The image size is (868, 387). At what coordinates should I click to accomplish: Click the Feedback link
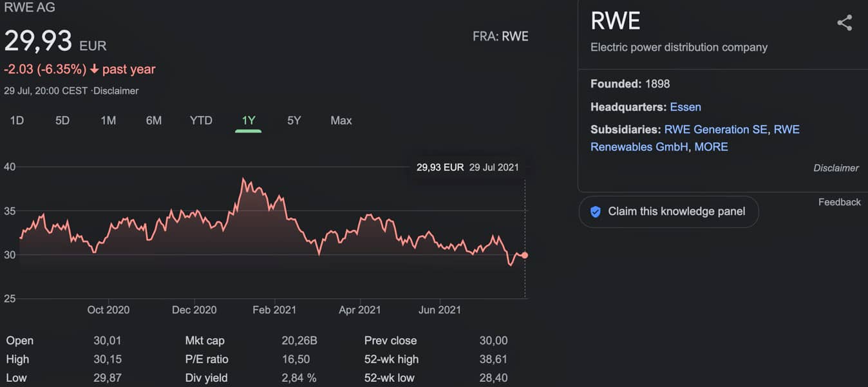[x=839, y=202]
